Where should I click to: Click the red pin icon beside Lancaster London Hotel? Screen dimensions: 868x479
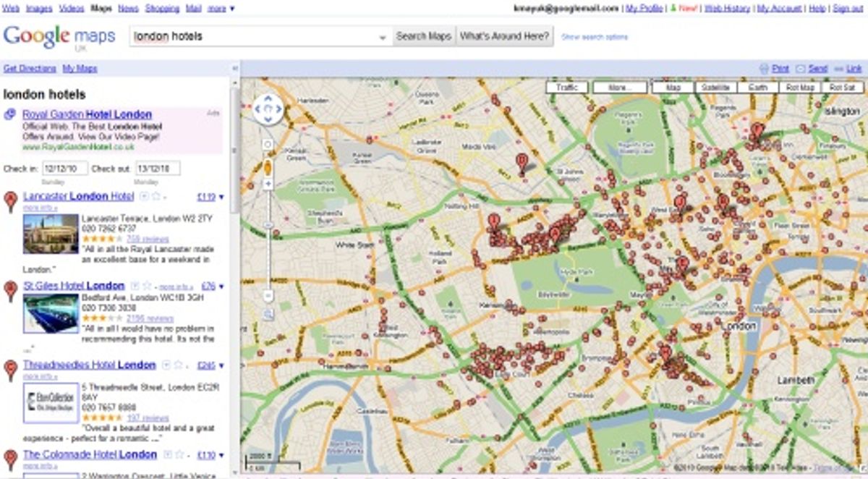point(9,197)
